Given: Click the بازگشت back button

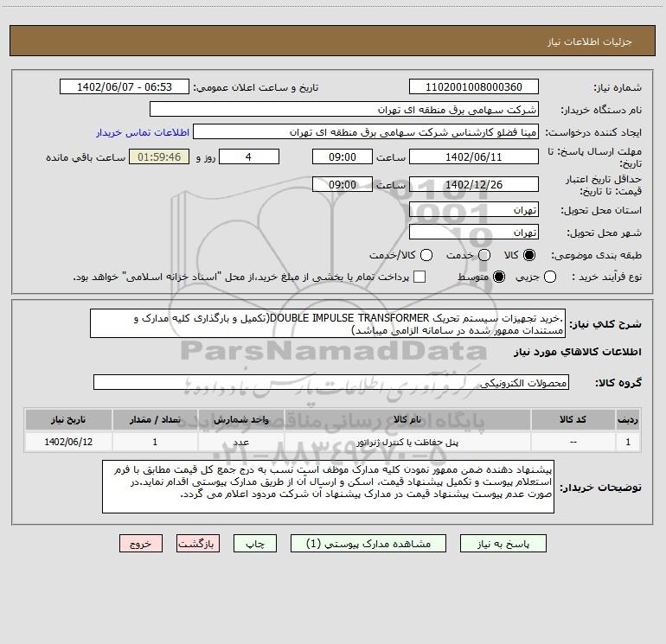Looking at the screenshot, I should pos(198,544).
